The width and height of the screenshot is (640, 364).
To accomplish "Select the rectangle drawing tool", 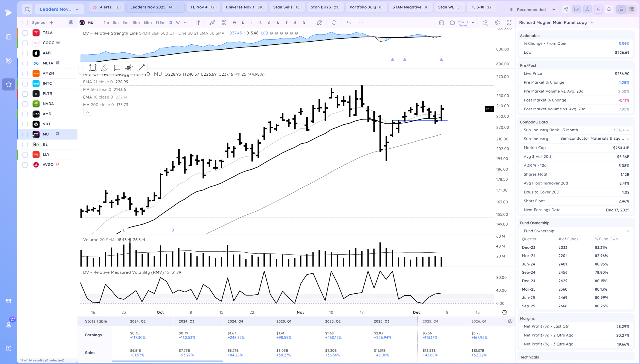I will click(x=93, y=68).
